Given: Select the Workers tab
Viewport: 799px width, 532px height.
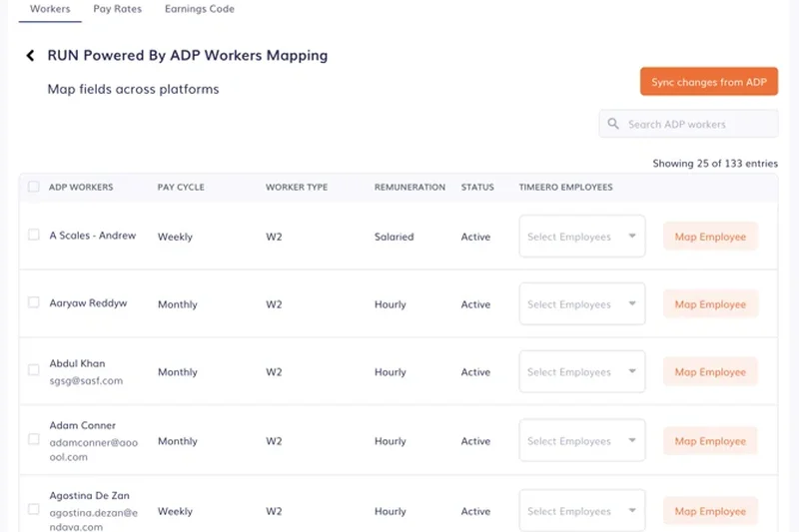Looking at the screenshot, I should (x=50, y=9).
